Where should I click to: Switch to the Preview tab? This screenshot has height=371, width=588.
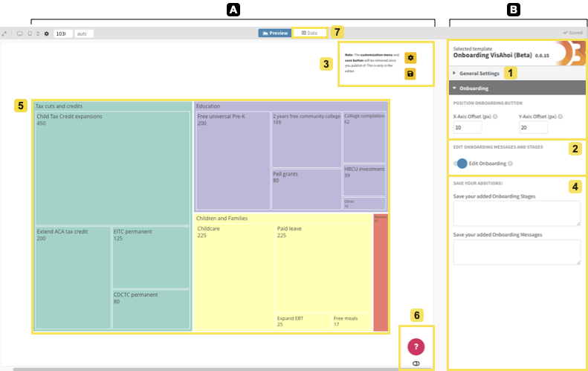coord(274,33)
